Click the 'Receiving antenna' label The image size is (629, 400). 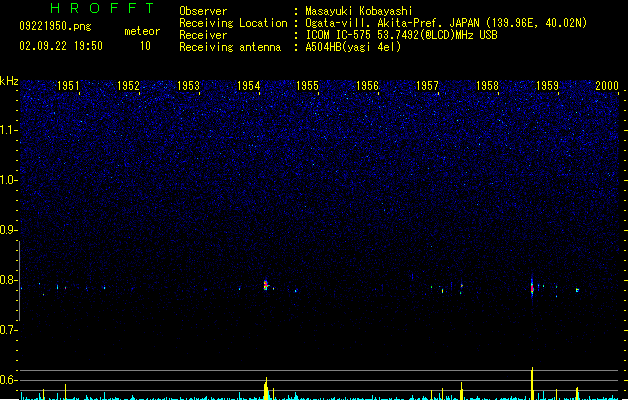pos(230,47)
